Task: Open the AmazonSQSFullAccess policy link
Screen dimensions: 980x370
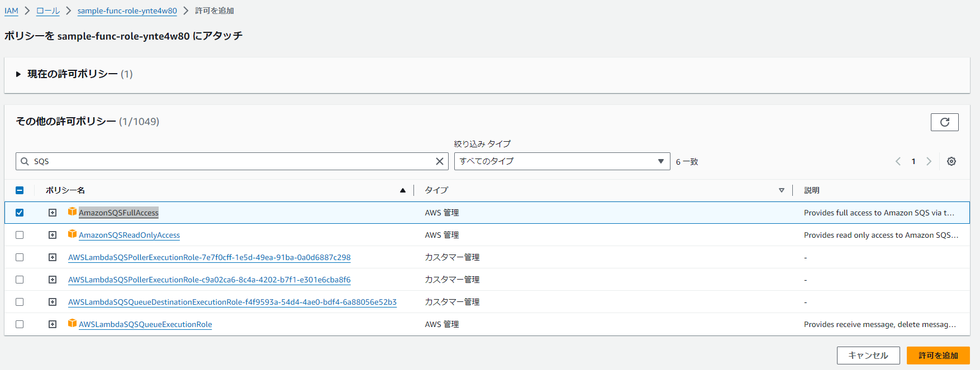Action: [x=118, y=213]
